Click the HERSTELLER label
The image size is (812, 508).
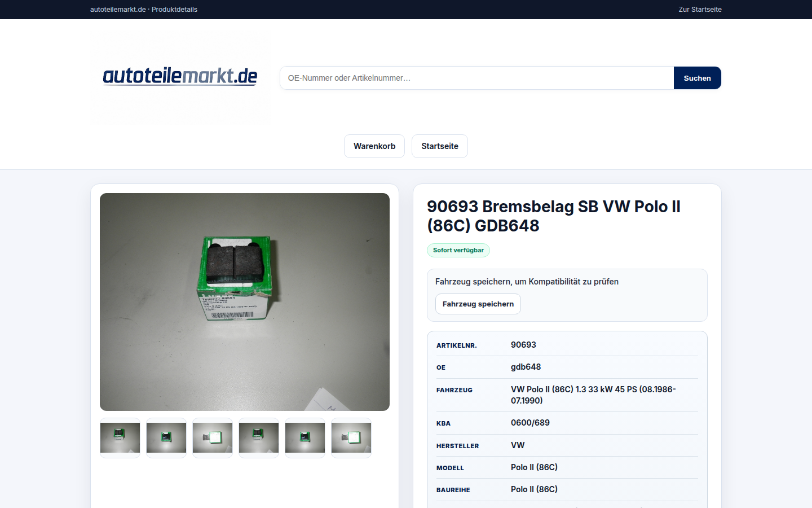click(457, 446)
